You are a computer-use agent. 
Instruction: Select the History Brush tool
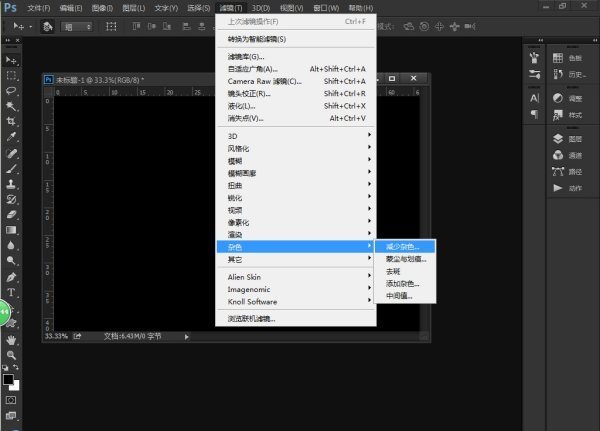pyautogui.click(x=11, y=199)
